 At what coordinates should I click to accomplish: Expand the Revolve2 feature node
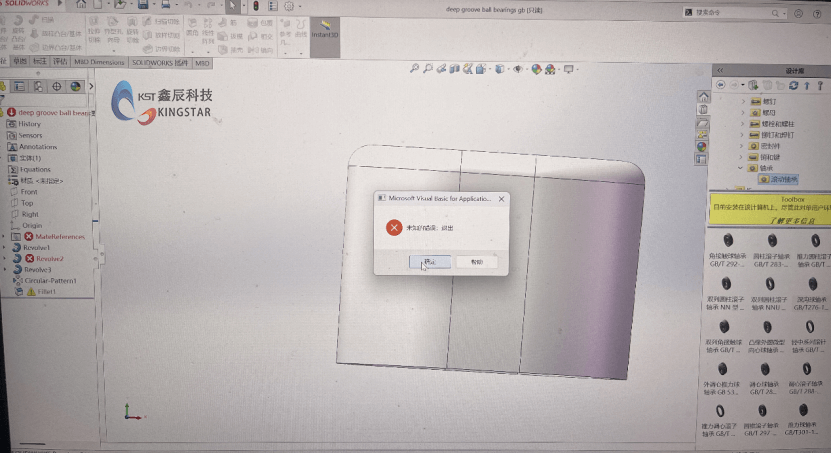coord(4,259)
